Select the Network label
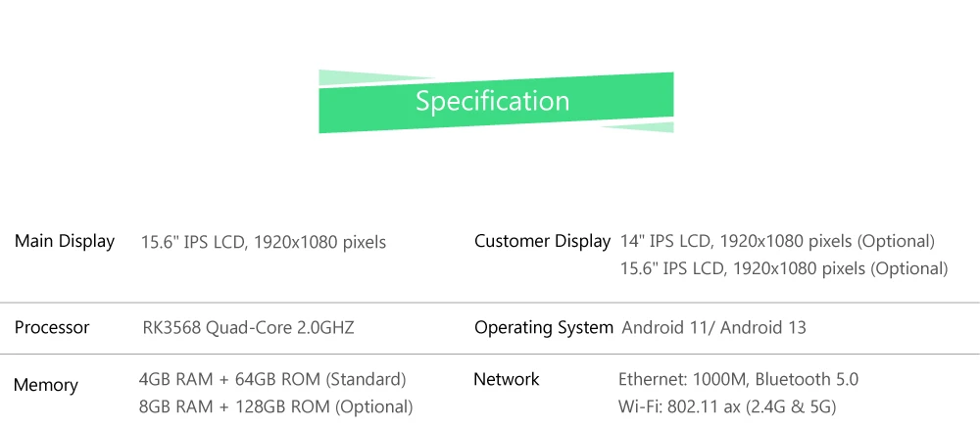 click(507, 379)
